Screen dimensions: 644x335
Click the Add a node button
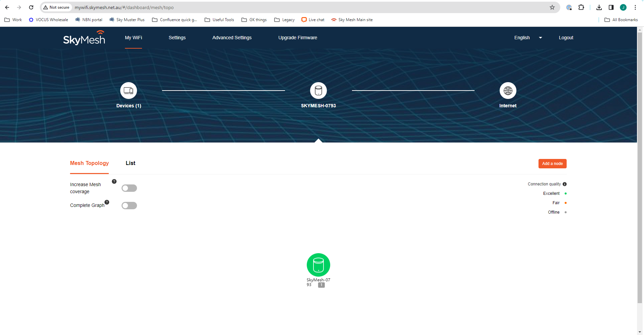pos(552,164)
